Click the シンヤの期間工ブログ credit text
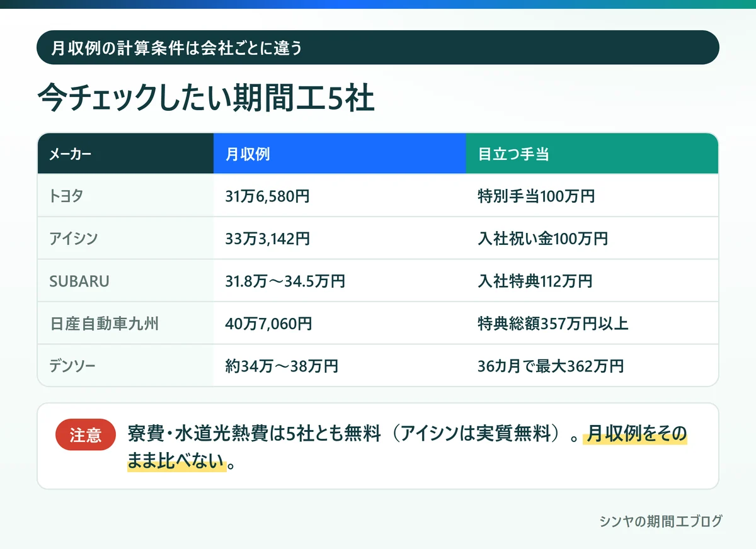 (x=661, y=521)
